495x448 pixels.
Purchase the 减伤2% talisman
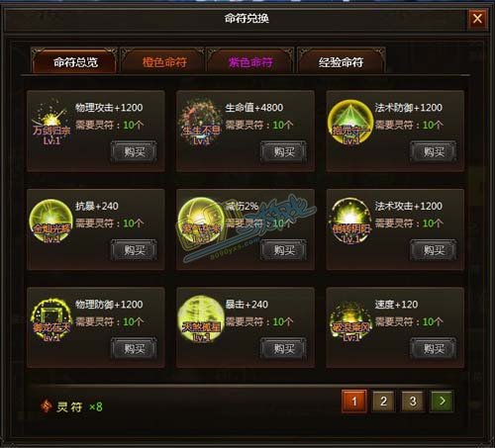coord(283,250)
